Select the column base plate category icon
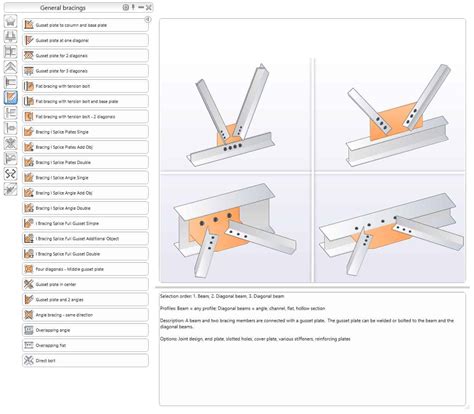 (x=10, y=36)
